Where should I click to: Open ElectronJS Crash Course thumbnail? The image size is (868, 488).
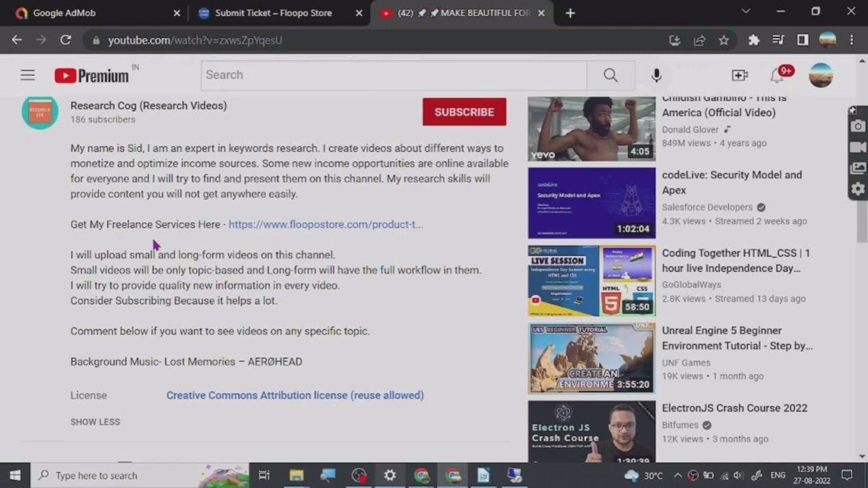tap(591, 432)
